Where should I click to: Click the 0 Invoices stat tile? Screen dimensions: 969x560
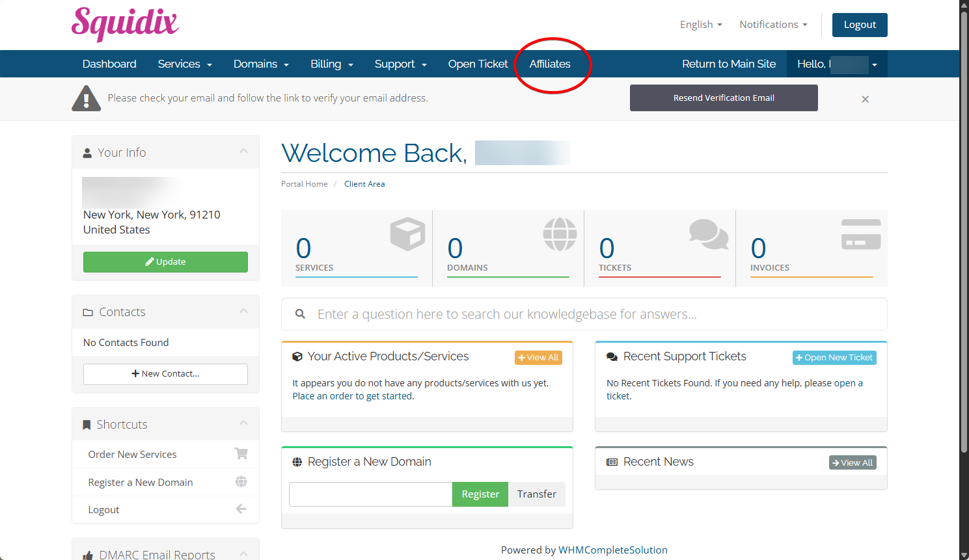812,248
